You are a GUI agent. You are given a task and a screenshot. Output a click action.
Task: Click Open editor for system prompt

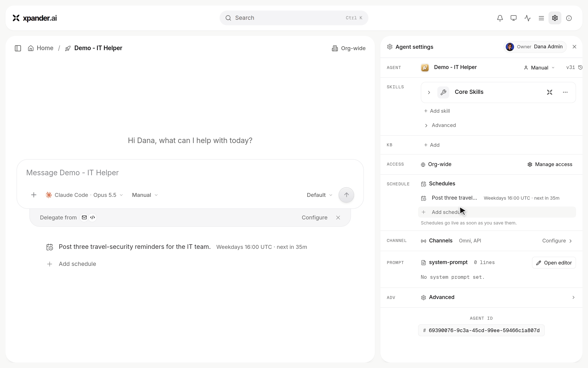click(x=554, y=263)
